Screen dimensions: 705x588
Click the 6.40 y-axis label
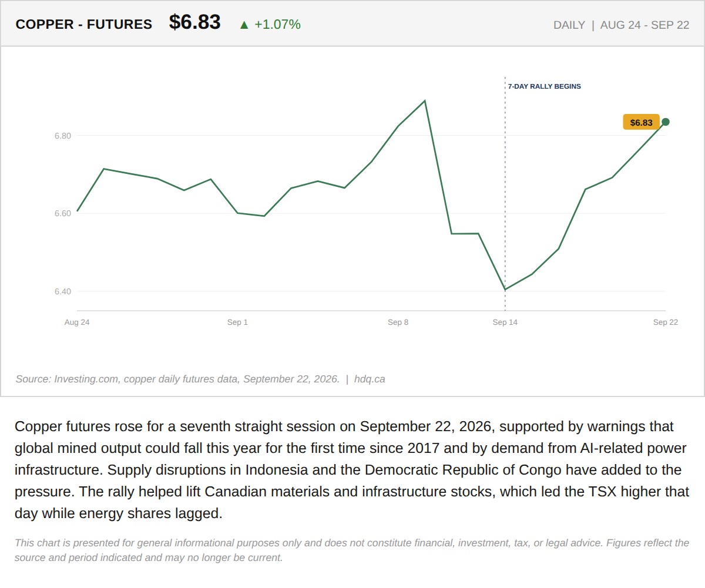[x=63, y=291]
